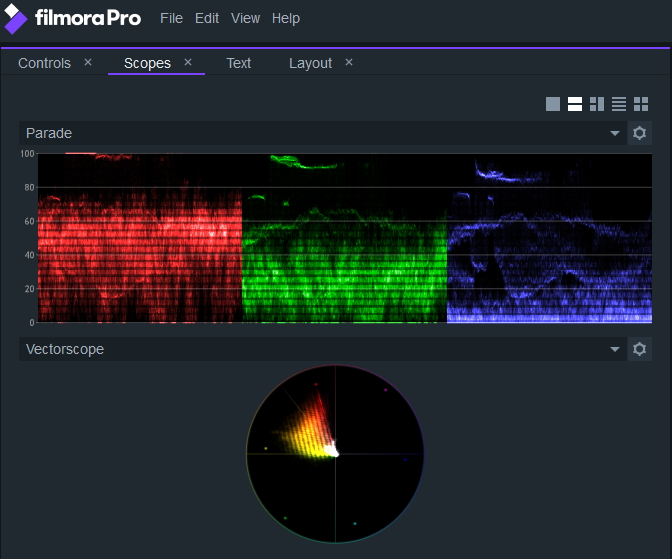Select the single scope layout icon
The height and width of the screenshot is (559, 672).
point(553,104)
